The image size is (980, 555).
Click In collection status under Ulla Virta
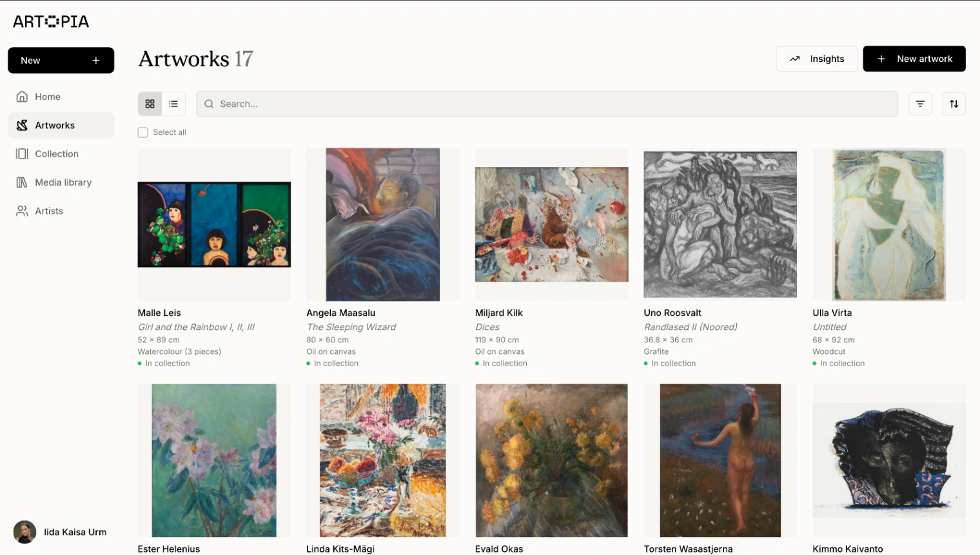(839, 364)
